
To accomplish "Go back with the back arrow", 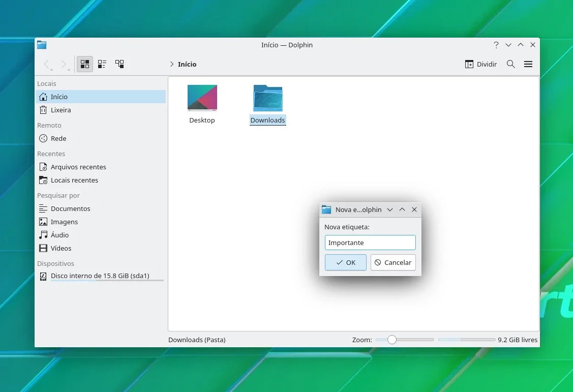I will coord(46,64).
